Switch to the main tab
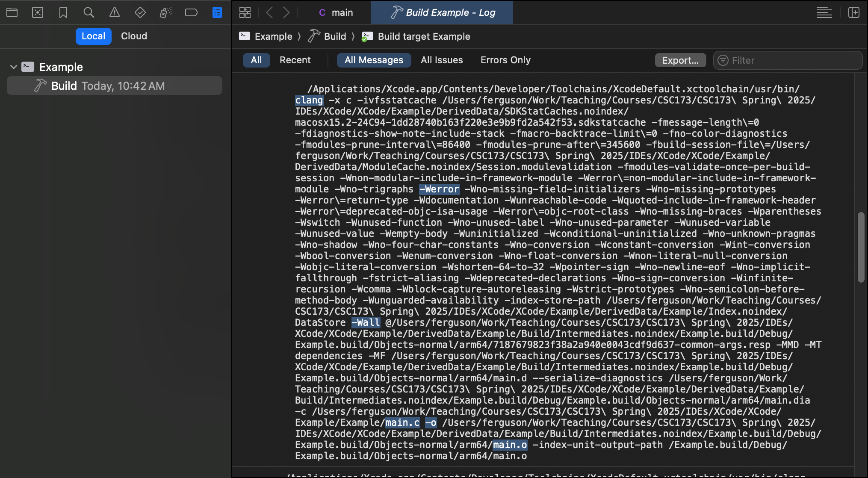 pyautogui.click(x=336, y=12)
